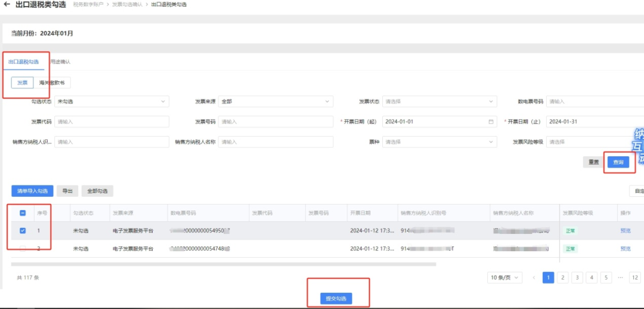Click the 重置 reset button

click(593, 162)
